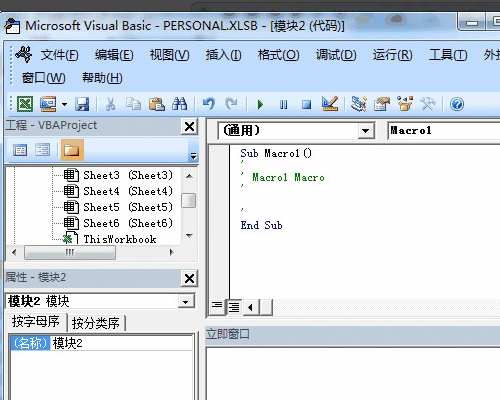The height and width of the screenshot is (400, 500).
Task: Click the Paste clipboard icon
Action: coord(156,104)
